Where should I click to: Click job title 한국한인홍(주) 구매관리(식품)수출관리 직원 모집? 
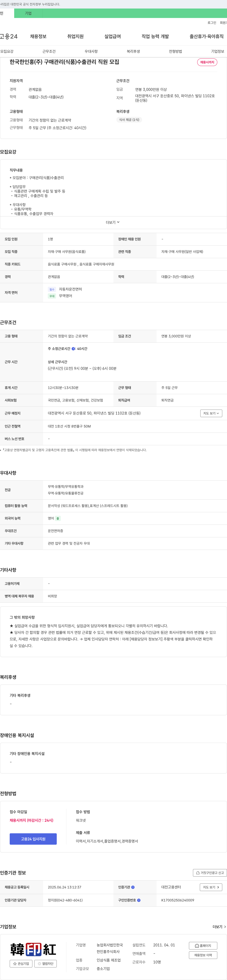pyautogui.click(x=64, y=62)
